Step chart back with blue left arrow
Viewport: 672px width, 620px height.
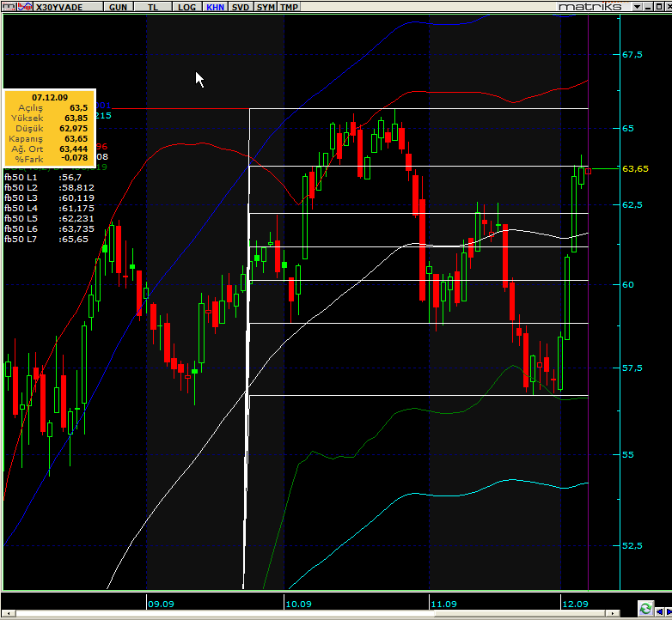coord(660,612)
